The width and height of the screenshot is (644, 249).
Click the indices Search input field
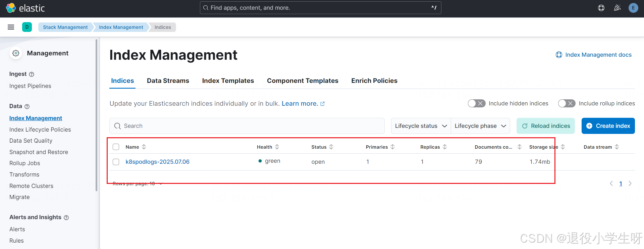click(x=247, y=126)
